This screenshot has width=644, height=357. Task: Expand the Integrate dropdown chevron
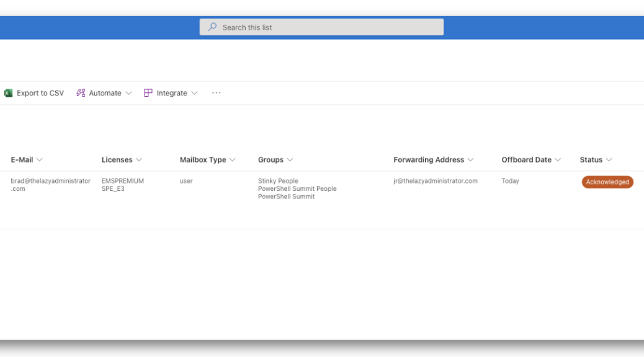(195, 93)
